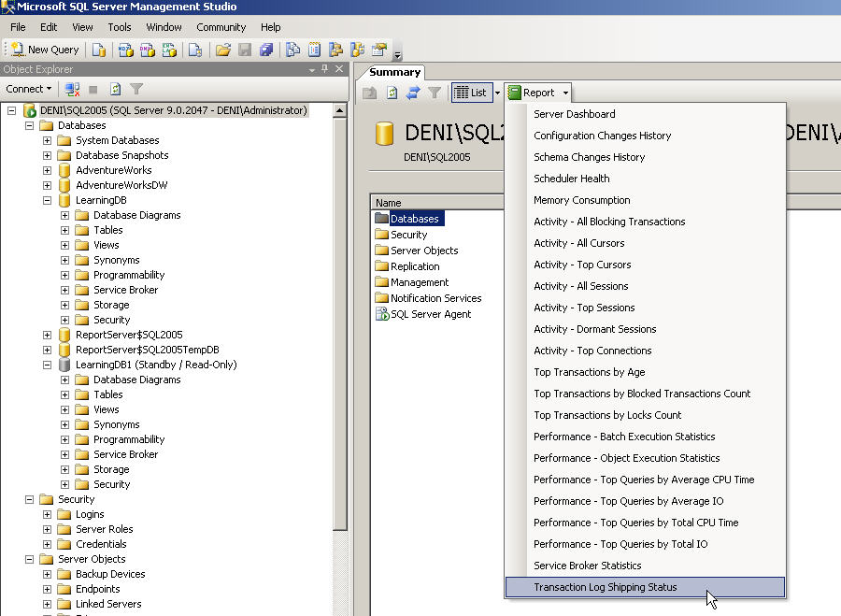This screenshot has height=616, width=841.
Task: Select the Credentials tree item
Action: 101,544
